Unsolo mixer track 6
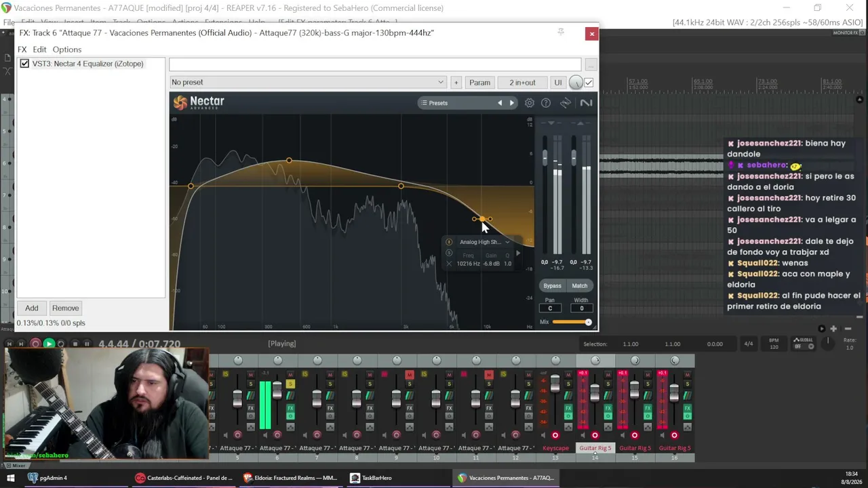 coord(290,384)
